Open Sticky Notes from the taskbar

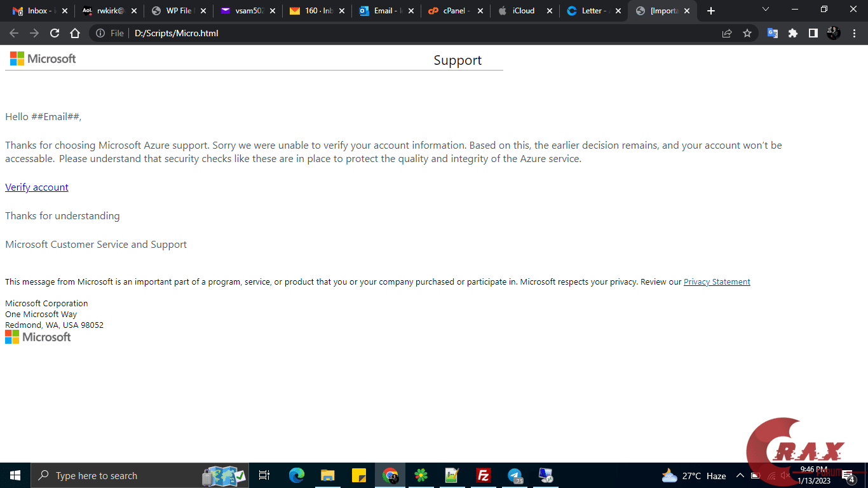coord(359,475)
